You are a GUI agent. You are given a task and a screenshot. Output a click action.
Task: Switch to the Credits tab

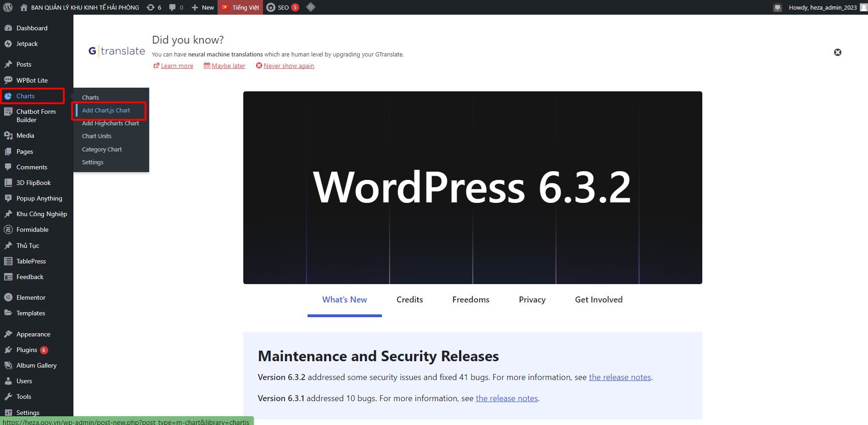(409, 300)
